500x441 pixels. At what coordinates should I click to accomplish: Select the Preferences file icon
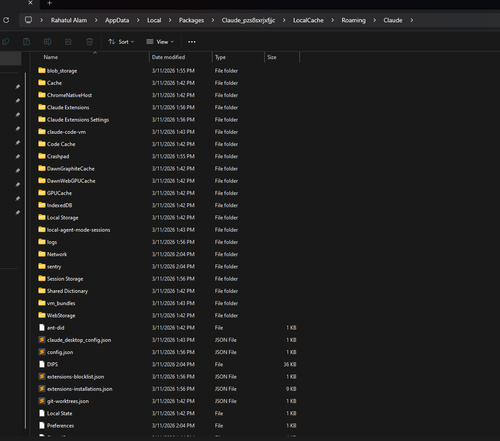(42, 425)
